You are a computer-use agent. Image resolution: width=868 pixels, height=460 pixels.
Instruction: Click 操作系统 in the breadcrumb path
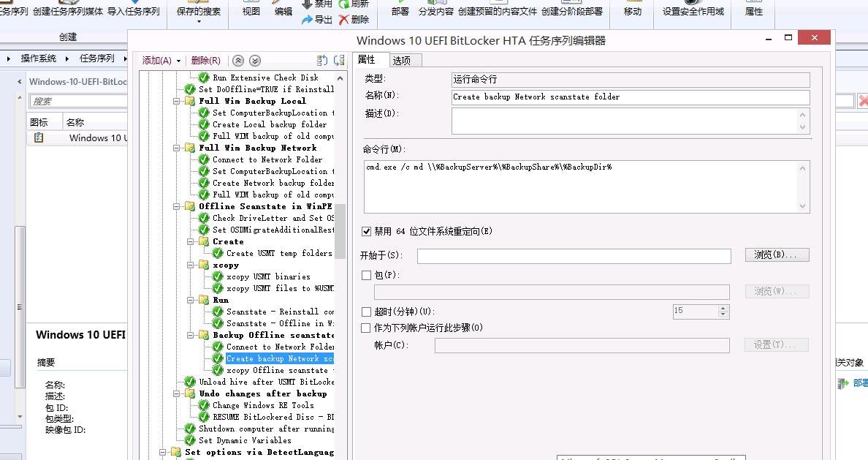click(x=38, y=59)
